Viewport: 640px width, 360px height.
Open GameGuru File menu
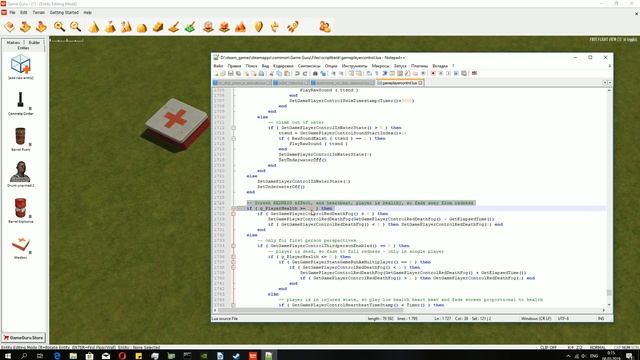[13, 13]
